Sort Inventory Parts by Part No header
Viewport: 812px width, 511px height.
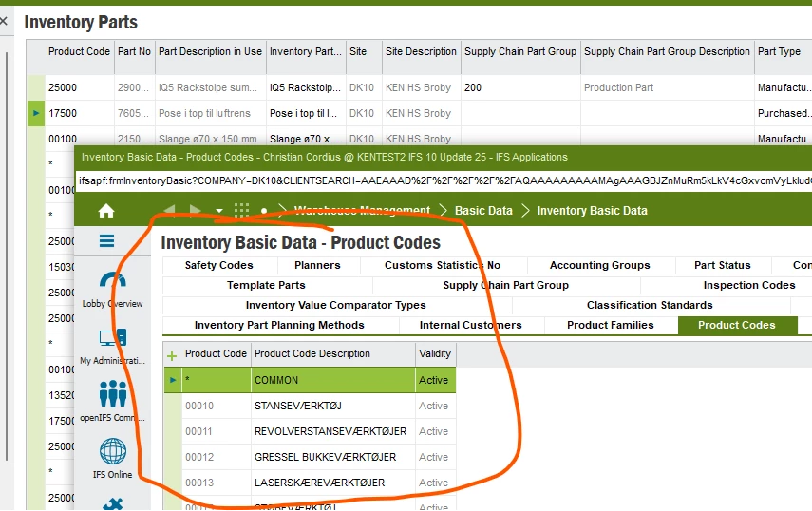pos(134,52)
